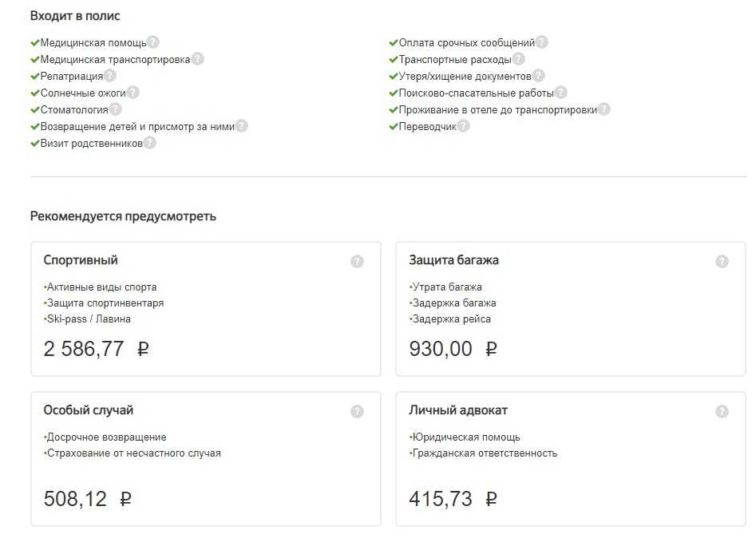Viewport: 756px width, 538px height.
Task: Click help icon in Защита багажа card
Action: [722, 261]
